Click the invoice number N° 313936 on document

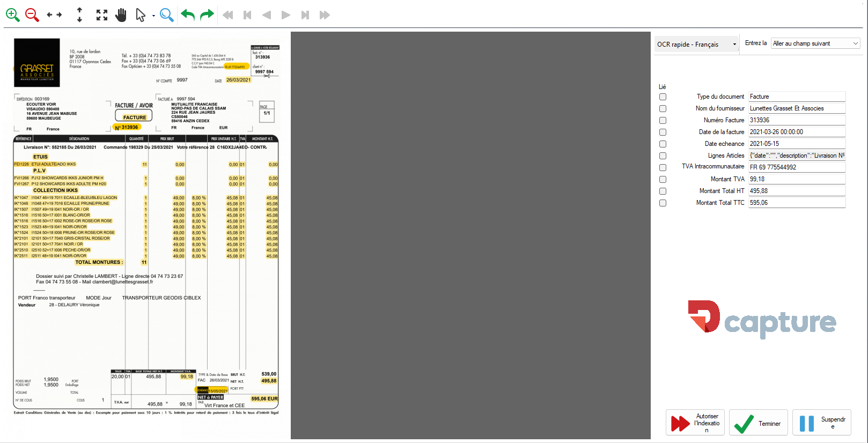(x=127, y=128)
